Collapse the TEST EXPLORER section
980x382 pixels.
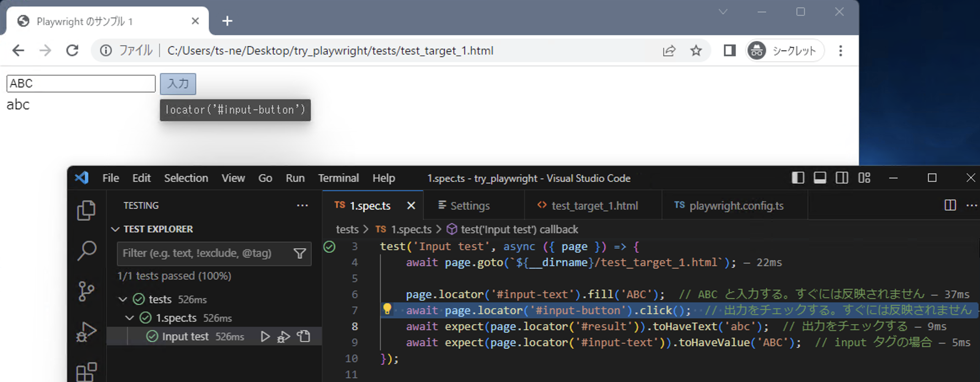[x=115, y=229]
